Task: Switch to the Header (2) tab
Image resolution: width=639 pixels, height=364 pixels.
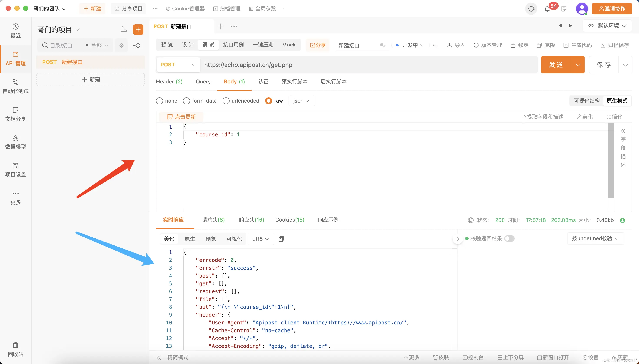Action: [169, 81]
